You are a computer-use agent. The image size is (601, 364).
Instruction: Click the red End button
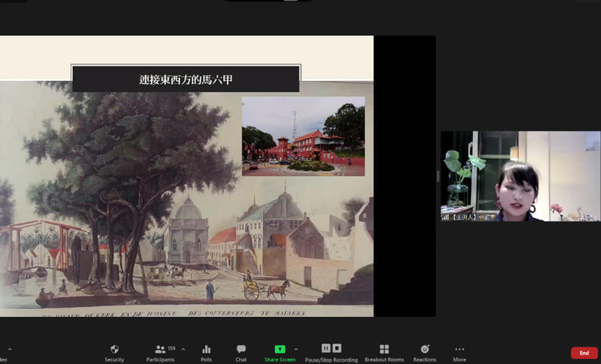pos(584,353)
